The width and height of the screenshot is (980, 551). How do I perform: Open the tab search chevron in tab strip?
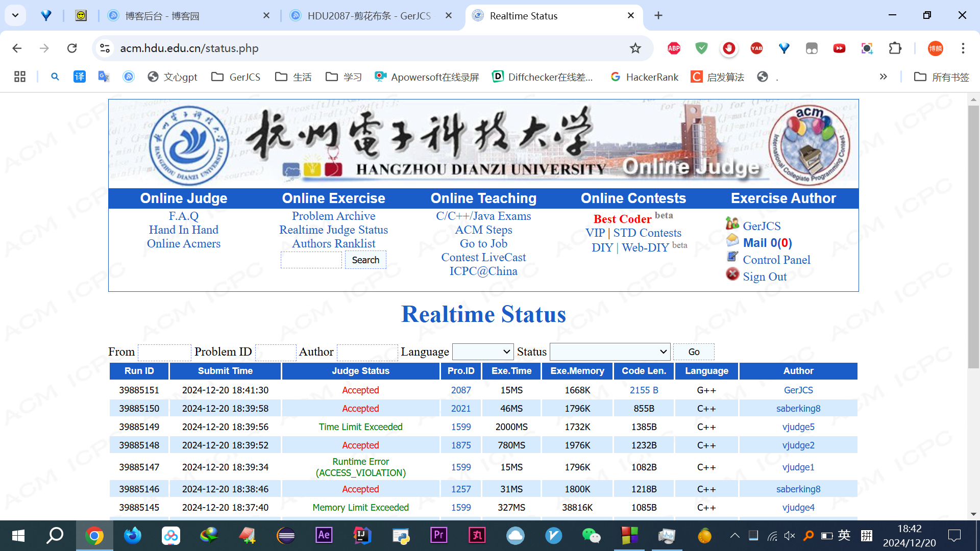pos(15,15)
